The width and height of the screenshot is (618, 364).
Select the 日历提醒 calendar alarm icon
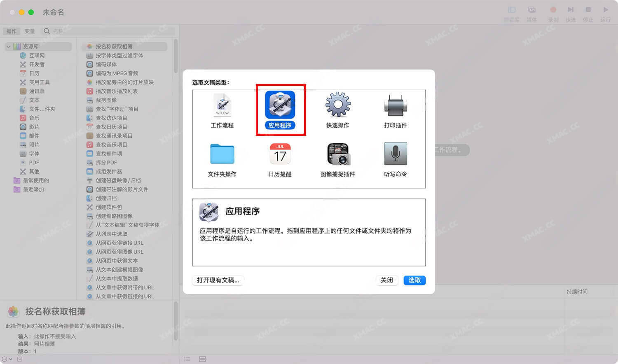pyautogui.click(x=281, y=154)
